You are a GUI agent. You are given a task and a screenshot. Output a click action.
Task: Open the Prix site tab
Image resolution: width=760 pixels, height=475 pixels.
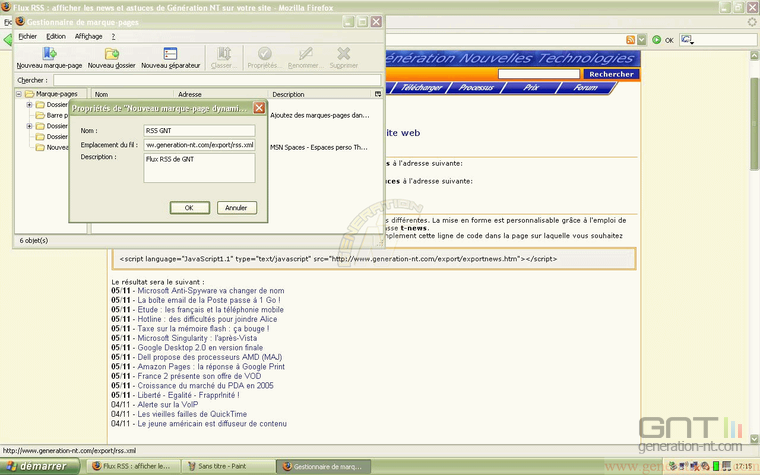[x=531, y=87]
